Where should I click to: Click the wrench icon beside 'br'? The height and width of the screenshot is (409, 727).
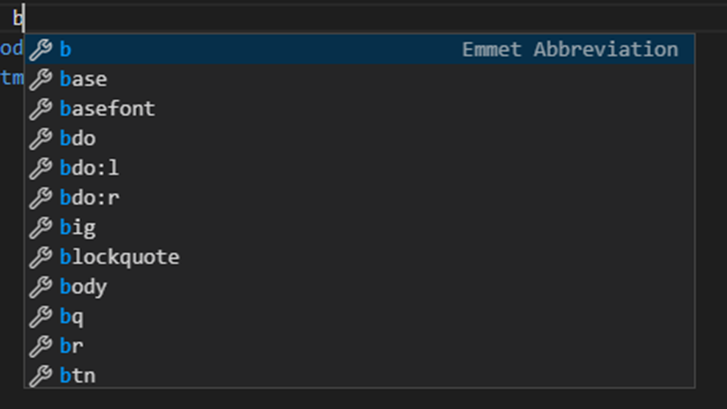41,346
